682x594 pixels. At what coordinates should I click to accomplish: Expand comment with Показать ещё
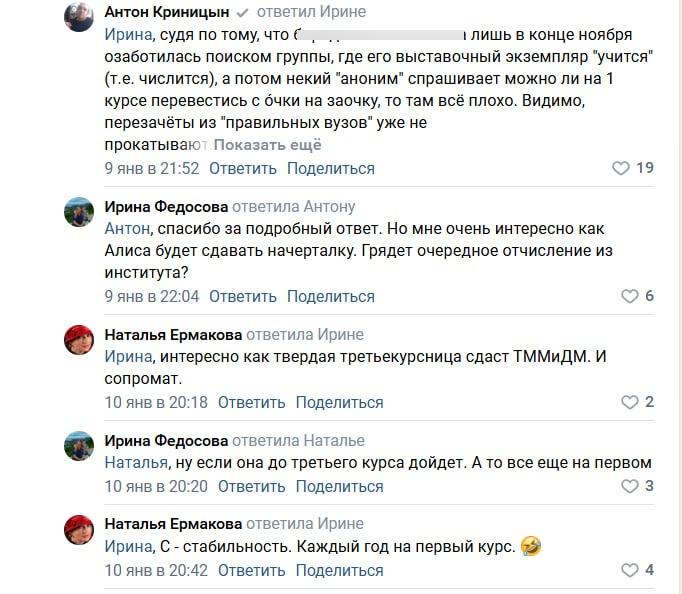point(266,145)
